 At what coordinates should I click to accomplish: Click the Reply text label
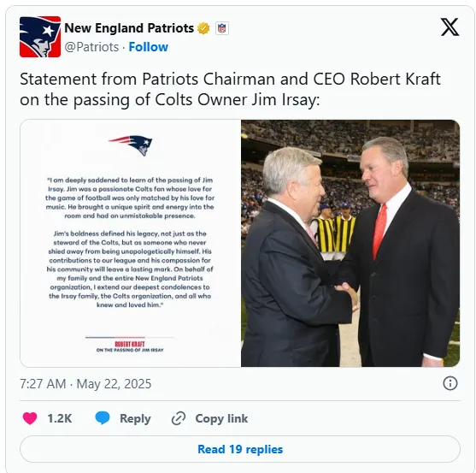[x=135, y=418]
